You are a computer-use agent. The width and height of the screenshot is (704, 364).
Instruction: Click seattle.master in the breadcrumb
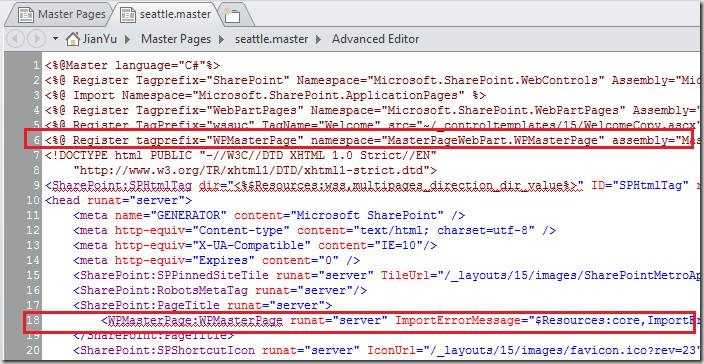click(272, 39)
